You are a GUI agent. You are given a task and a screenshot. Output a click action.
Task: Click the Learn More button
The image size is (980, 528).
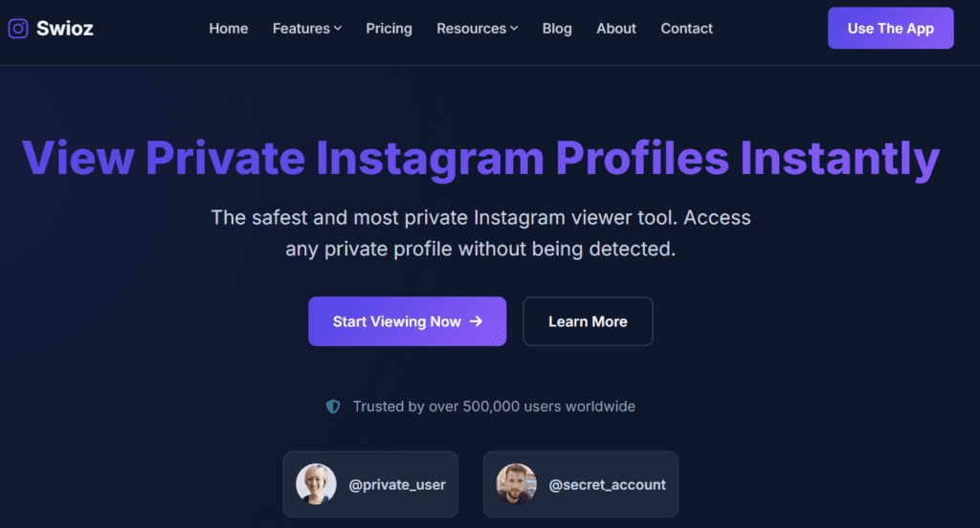(588, 321)
